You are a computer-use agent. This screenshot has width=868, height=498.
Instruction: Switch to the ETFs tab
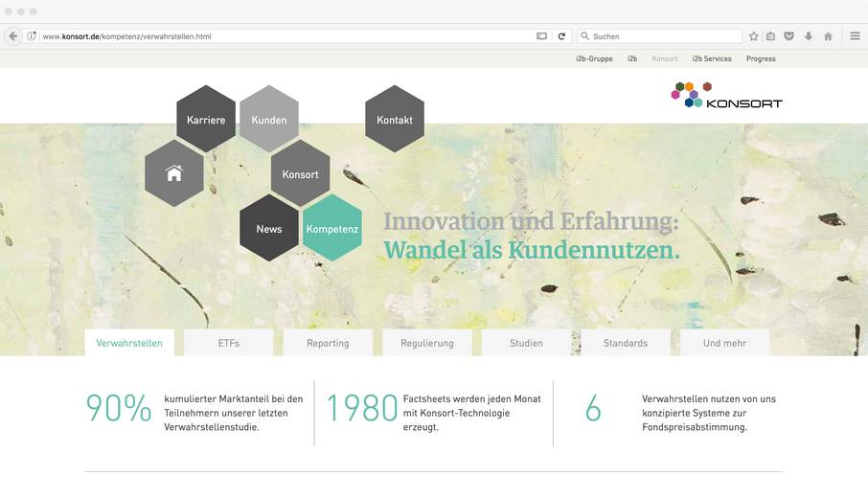(229, 343)
